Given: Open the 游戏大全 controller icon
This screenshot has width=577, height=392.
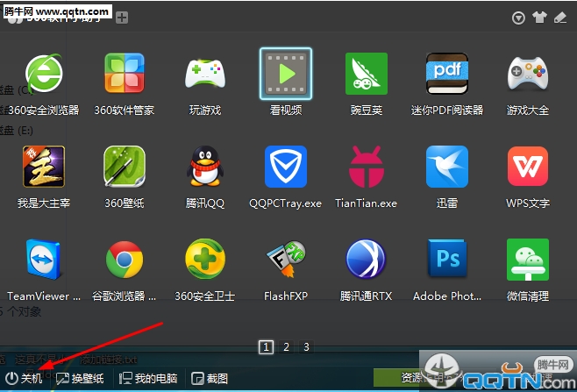Looking at the screenshot, I should tap(528, 74).
